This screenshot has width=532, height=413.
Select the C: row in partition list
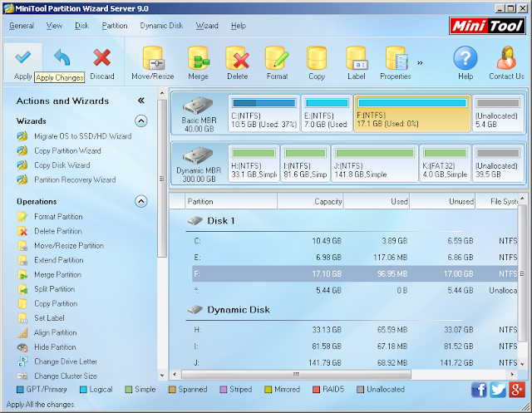pyautogui.click(x=355, y=241)
